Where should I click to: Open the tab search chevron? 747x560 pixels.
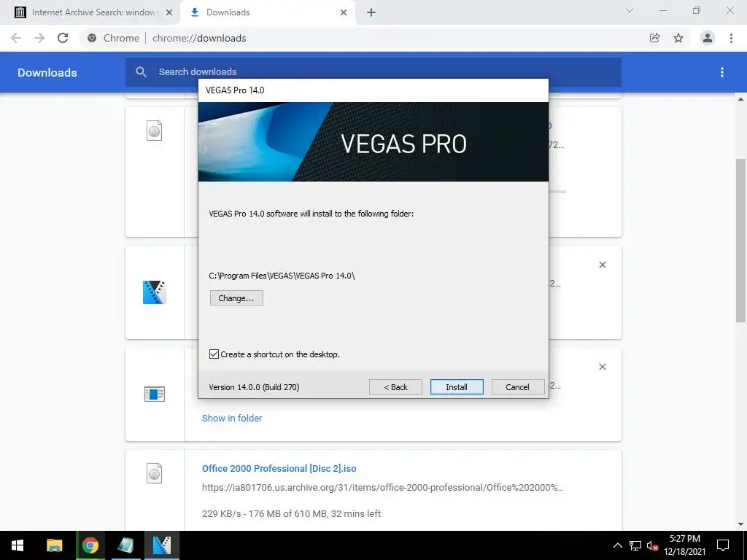630,10
